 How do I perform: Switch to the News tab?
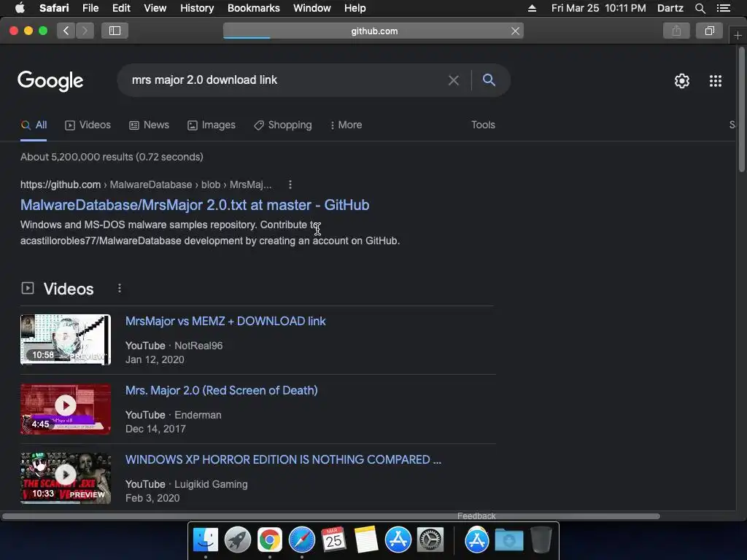coord(149,125)
